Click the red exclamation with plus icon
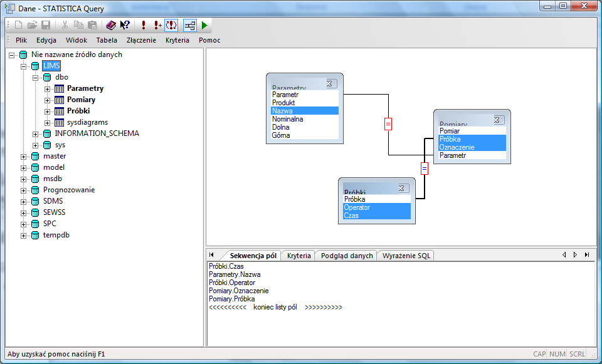 coord(157,25)
